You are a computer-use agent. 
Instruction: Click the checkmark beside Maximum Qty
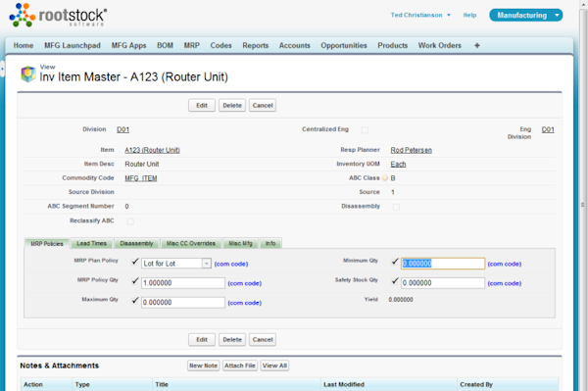135,301
